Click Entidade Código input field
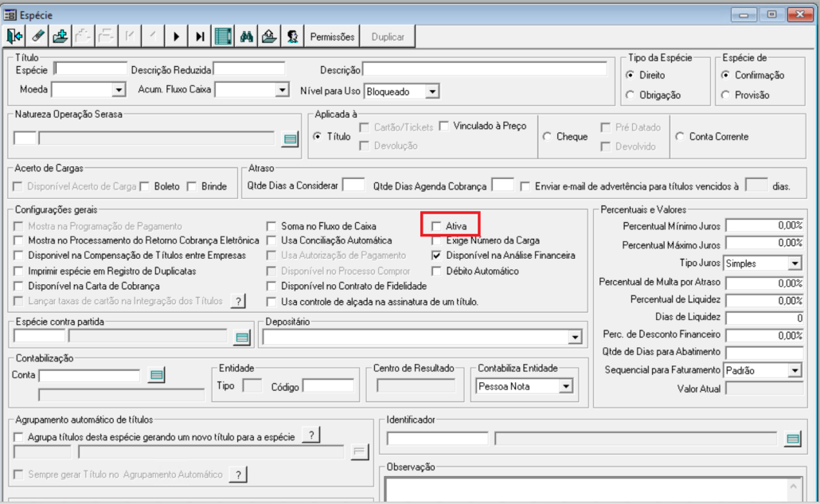The width and height of the screenshot is (820, 504). click(329, 386)
